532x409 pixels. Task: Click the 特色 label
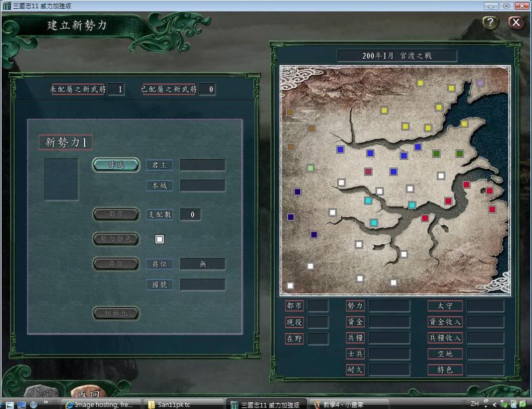445,370
